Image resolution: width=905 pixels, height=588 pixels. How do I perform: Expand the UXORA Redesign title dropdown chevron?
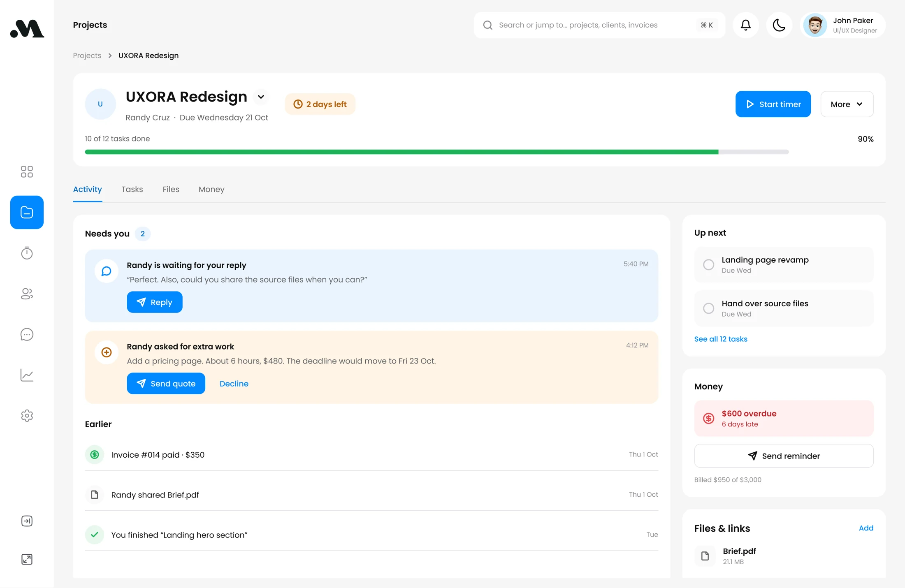pyautogui.click(x=261, y=97)
